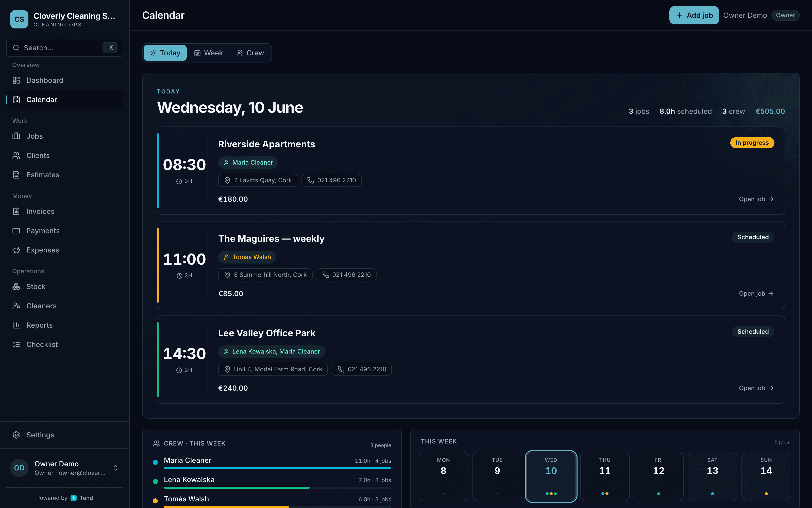
Task: Select Friday 12 day card
Action: click(x=659, y=477)
